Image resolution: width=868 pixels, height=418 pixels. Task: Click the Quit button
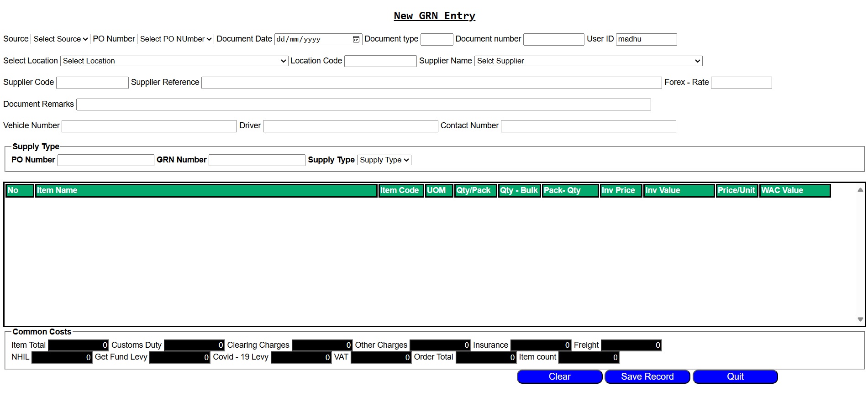(x=735, y=377)
